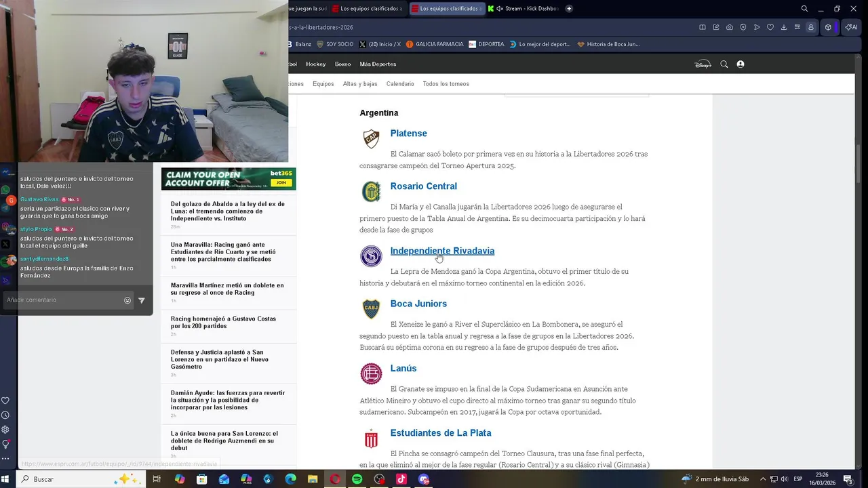Open the browser account profile icon
This screenshot has width=868, height=488.
(x=810, y=27)
